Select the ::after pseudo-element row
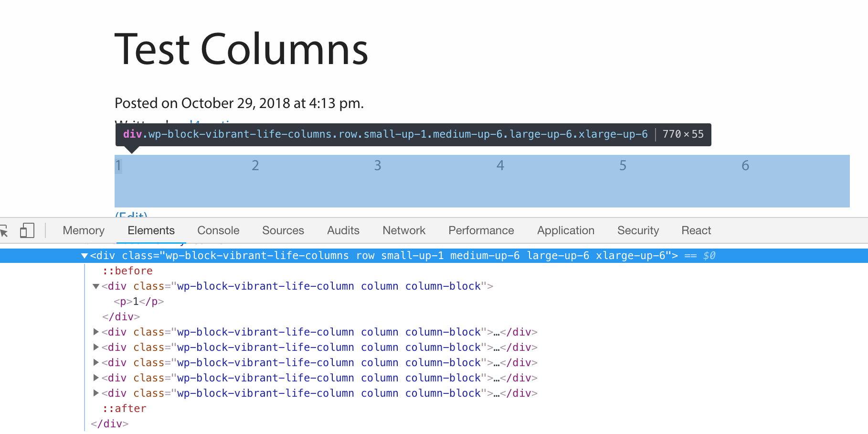The width and height of the screenshot is (868, 434). point(124,409)
